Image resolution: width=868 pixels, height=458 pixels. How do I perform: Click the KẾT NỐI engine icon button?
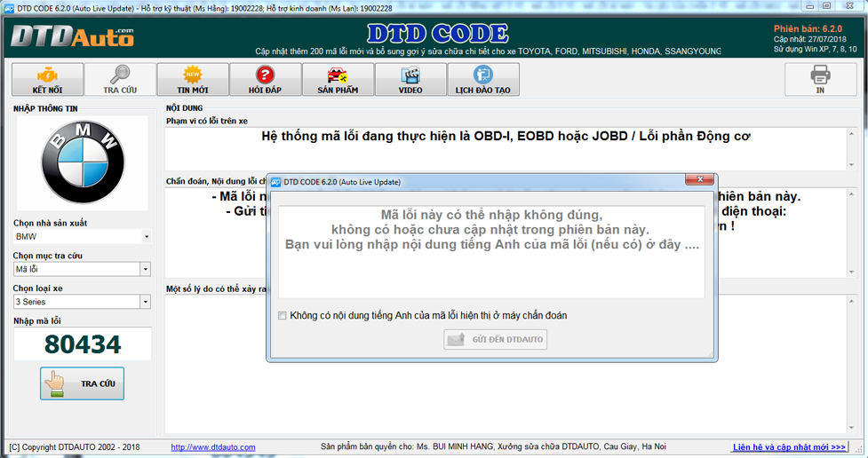point(48,80)
